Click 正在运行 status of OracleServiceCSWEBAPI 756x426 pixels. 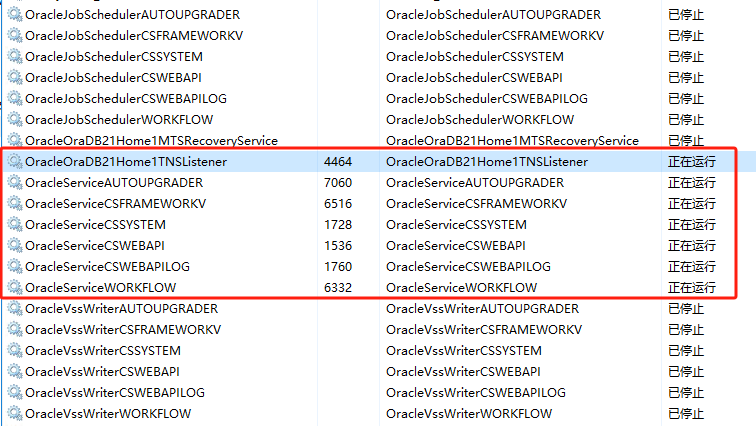point(692,245)
